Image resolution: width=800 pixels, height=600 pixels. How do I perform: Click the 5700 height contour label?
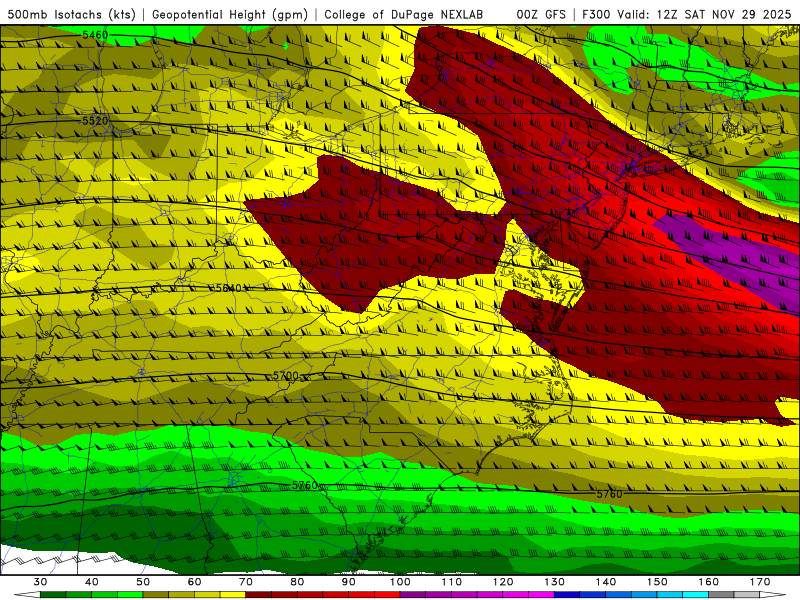pyautogui.click(x=285, y=376)
